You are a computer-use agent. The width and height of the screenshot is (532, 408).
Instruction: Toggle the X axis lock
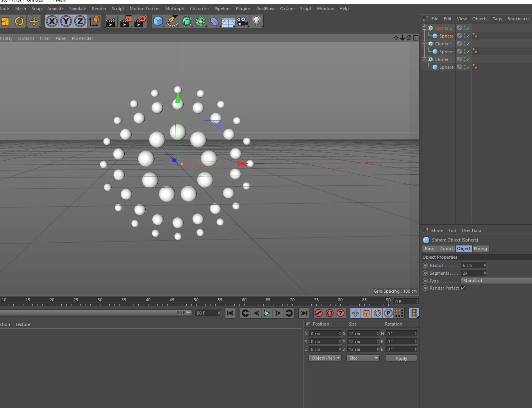[x=52, y=21]
